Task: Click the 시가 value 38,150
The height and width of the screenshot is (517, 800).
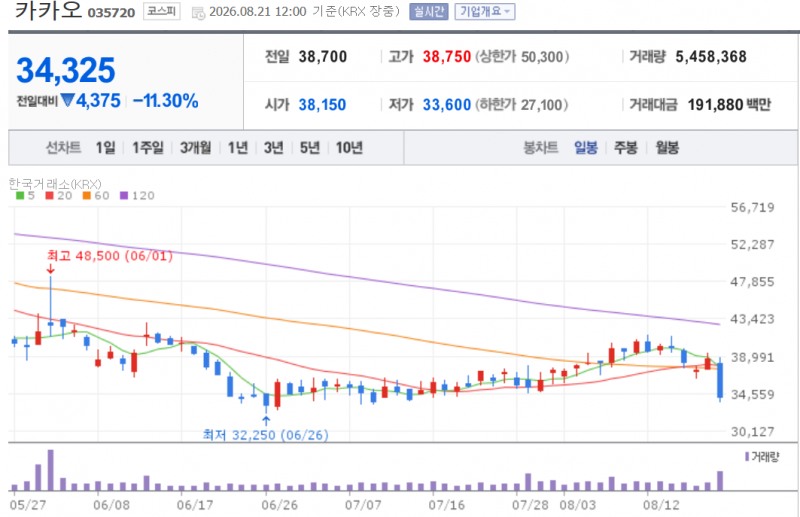Action: coord(322,105)
